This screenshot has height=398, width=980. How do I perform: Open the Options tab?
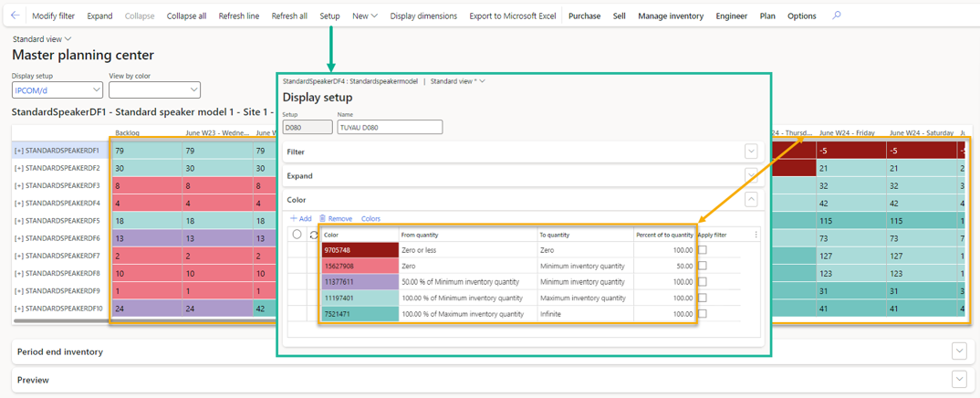801,16
